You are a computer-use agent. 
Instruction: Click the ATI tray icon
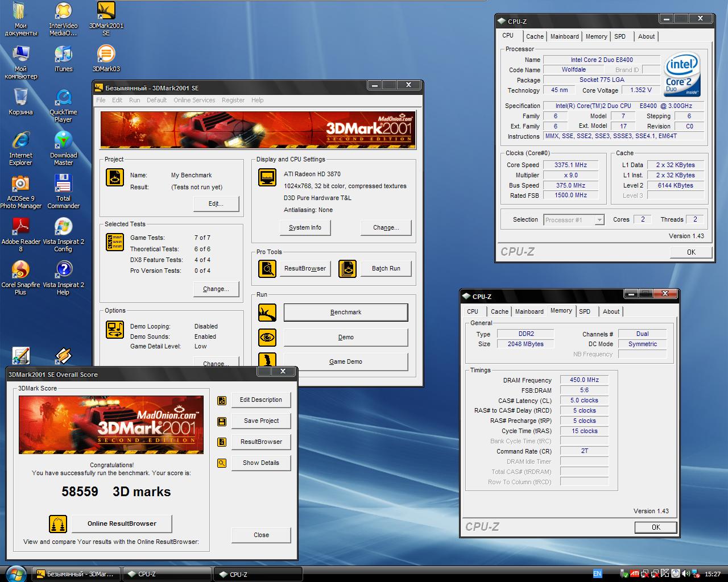pos(635,574)
